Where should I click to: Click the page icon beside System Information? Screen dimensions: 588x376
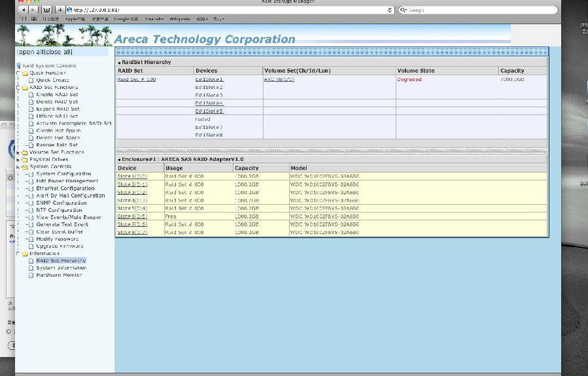click(x=31, y=268)
